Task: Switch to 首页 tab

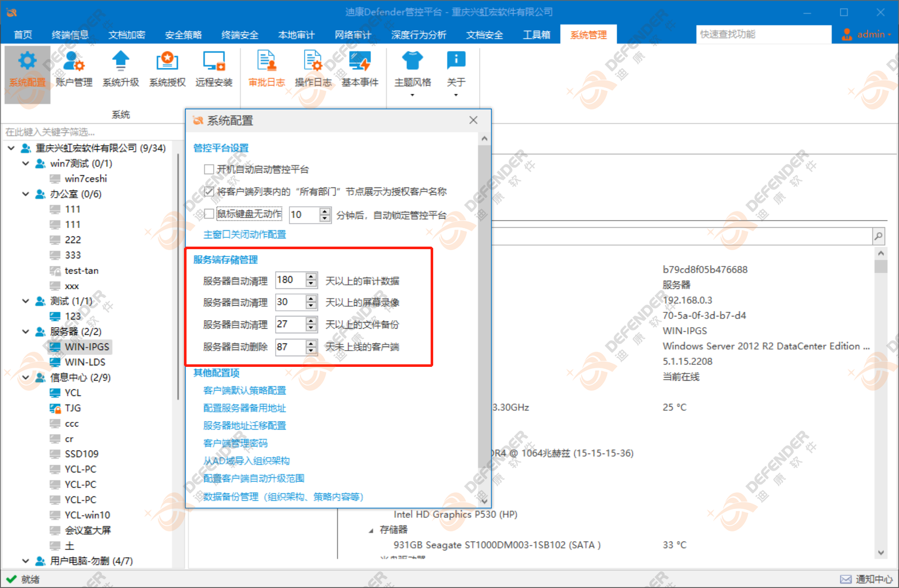Action: coord(23,35)
